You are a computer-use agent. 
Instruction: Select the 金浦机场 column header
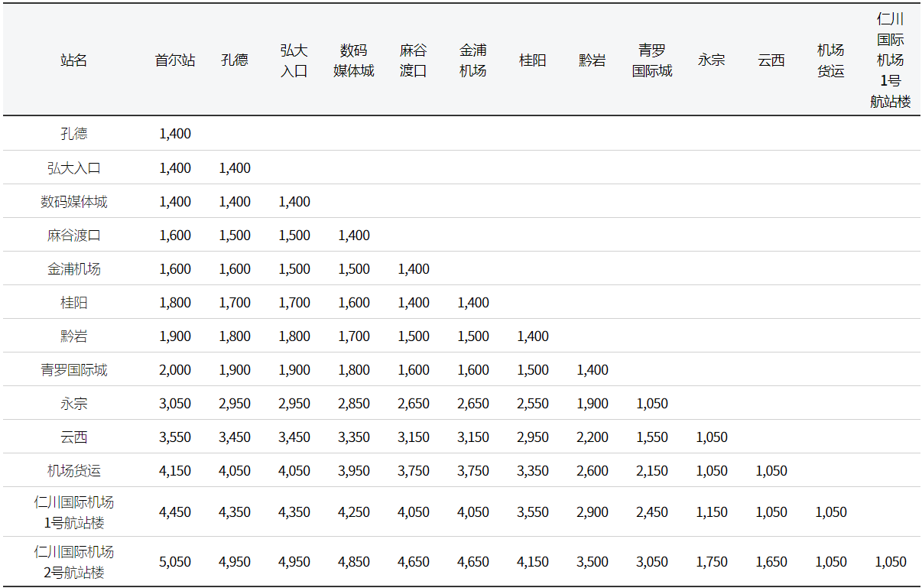[x=473, y=60]
